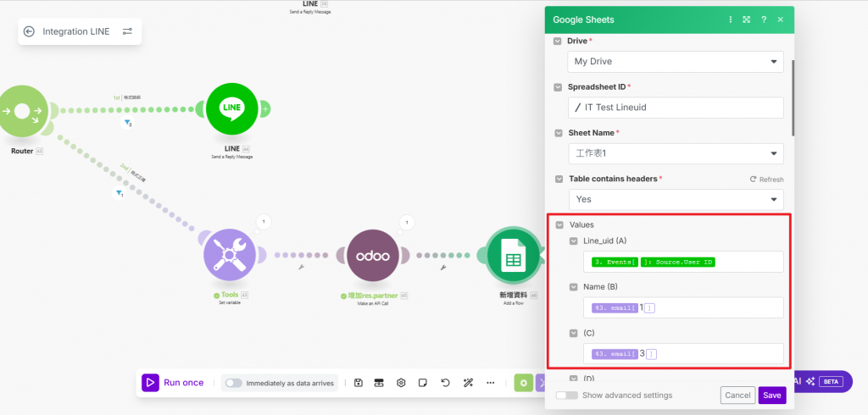Open the first route filter icon
This screenshot has height=415, width=868.
(x=127, y=123)
